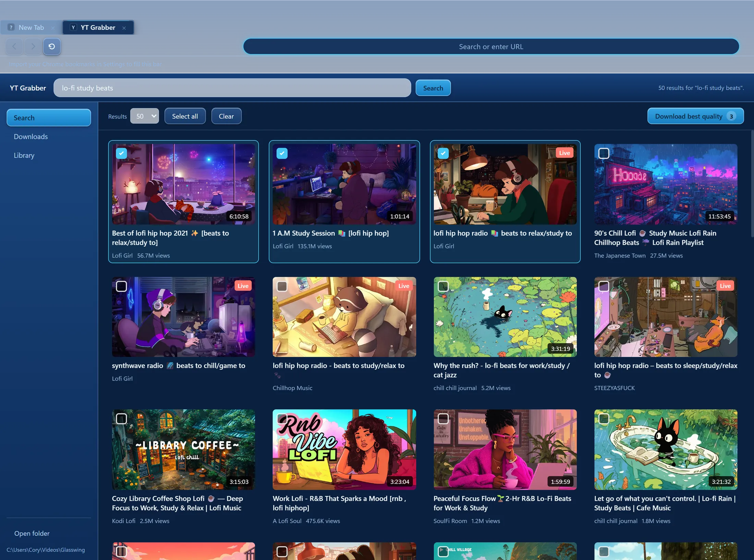Screen dimensions: 754x560
Task: Click the 1 A.M Study Session thumbnail
Action: tap(344, 184)
